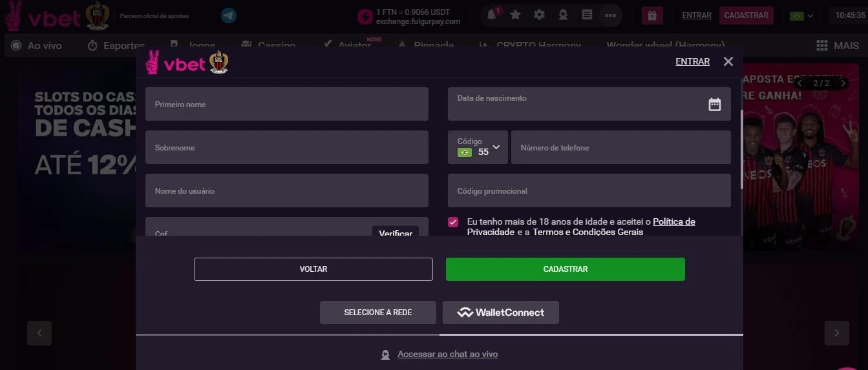Click the live chat headset icon
This screenshot has width=868, height=370.
tap(386, 355)
